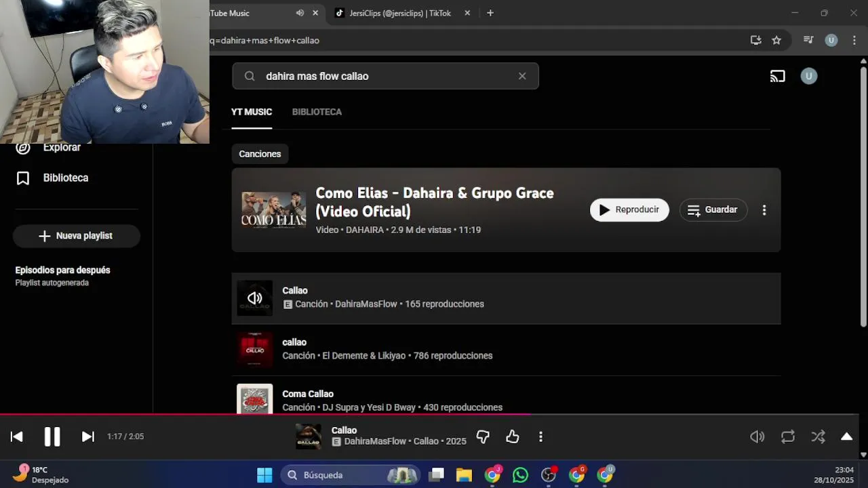The width and height of the screenshot is (868, 488).
Task: Open more options for Como Elias video
Action: coord(764,210)
